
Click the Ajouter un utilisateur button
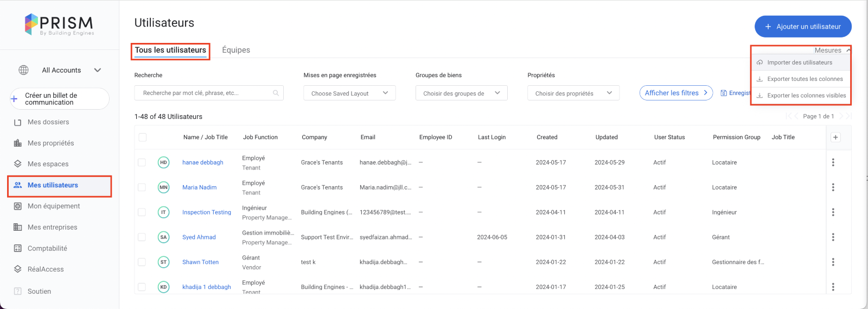[x=802, y=27]
